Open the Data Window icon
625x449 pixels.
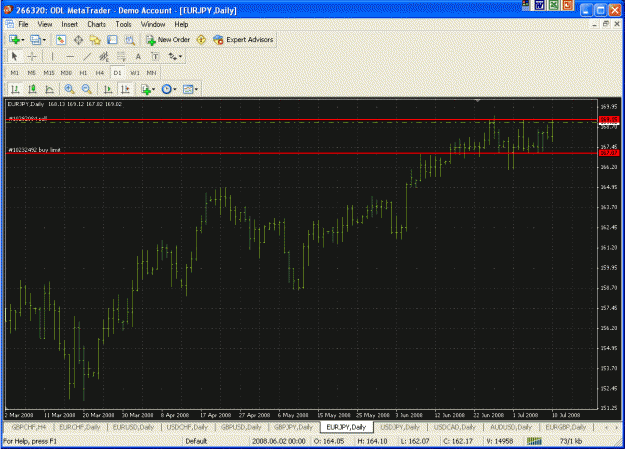(78, 39)
